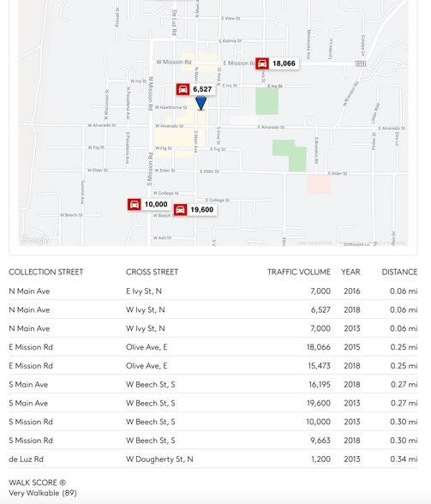
Task: Click the Very Walkable (89) score text
Action: [43, 493]
